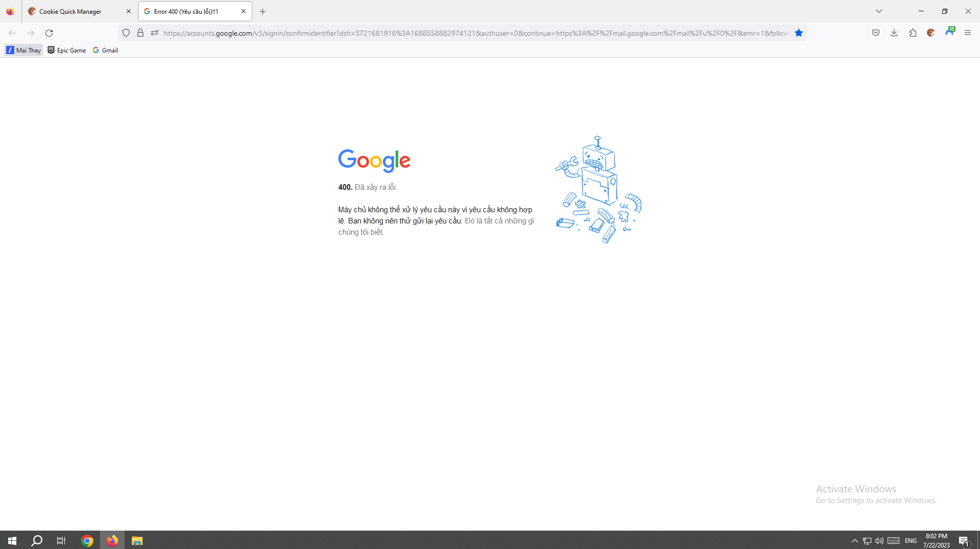Viewport: 980px width, 549px height.
Task: Open the Downloads panel
Action: click(x=894, y=33)
